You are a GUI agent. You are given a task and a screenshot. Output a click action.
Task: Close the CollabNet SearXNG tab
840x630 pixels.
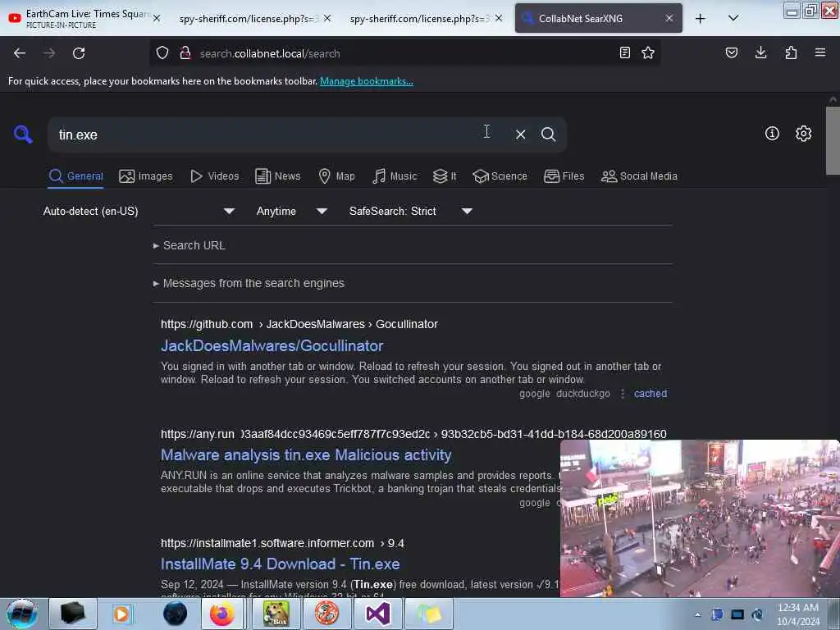[669, 18]
